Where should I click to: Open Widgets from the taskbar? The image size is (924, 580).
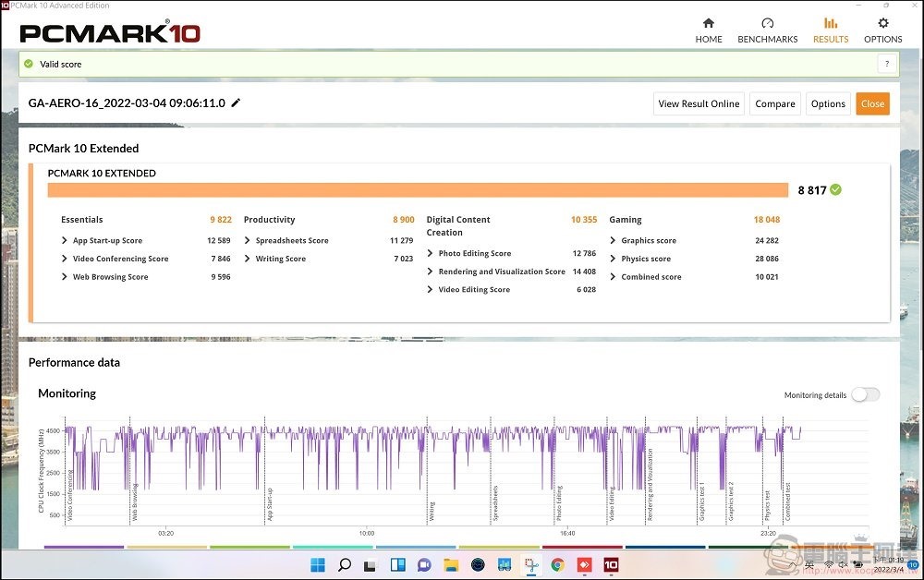(397, 565)
